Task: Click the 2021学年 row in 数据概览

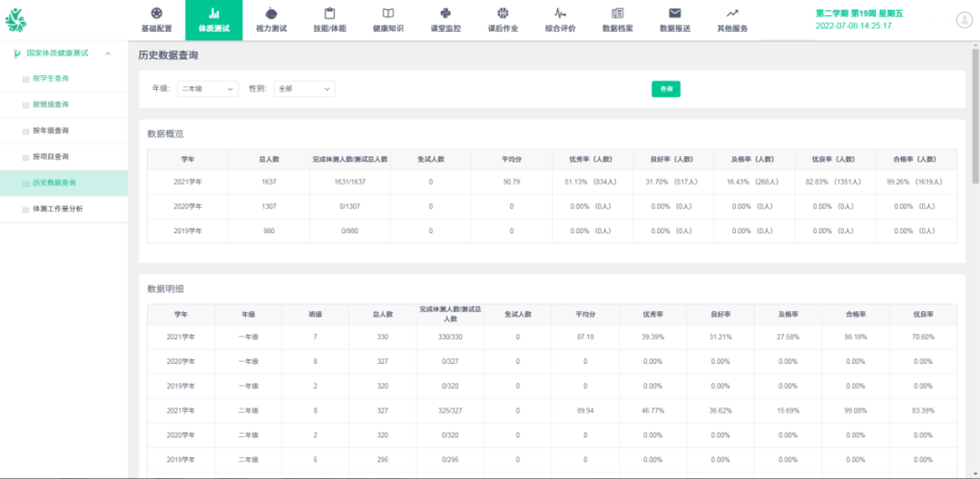Action: [x=552, y=182]
